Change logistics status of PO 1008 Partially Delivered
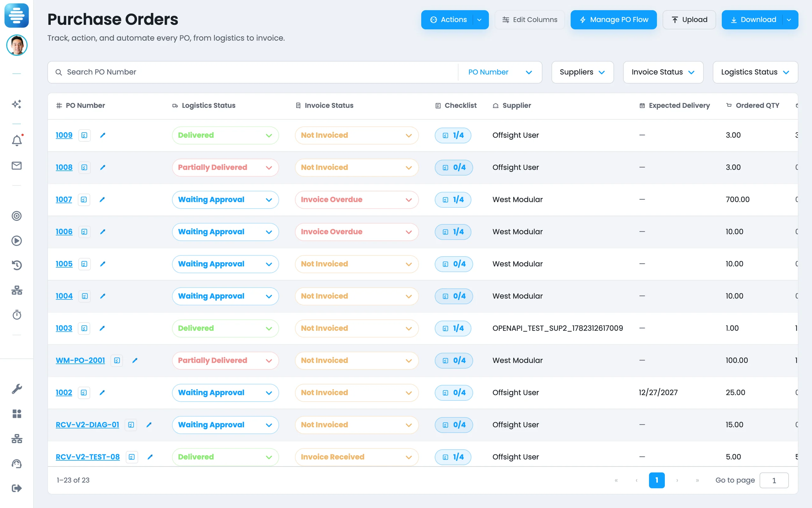Screen dimensions: 812x508 (225, 167)
